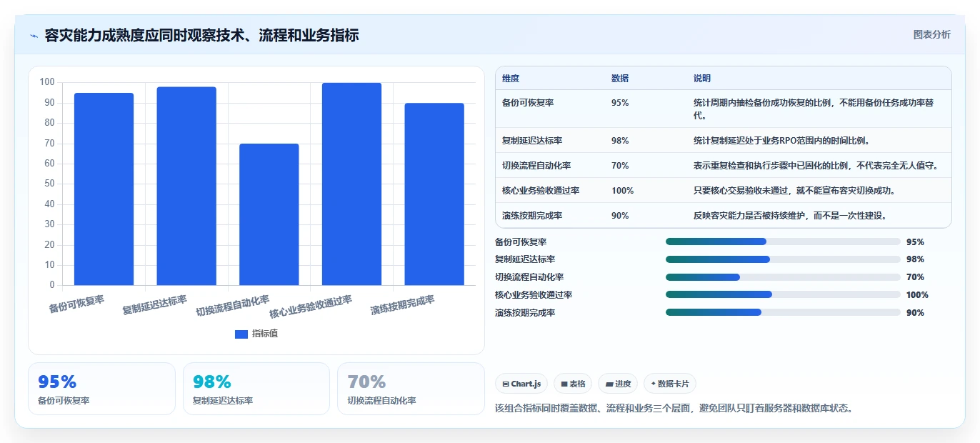Click the 90% value beside the 演练按期完成率 progress bar
Viewport: 980px width, 443px height.
pos(915,312)
